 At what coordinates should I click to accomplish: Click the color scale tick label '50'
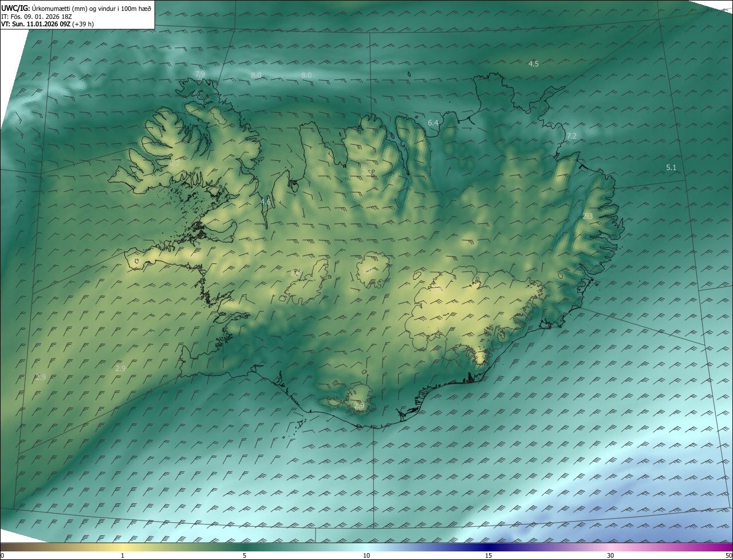click(x=728, y=555)
